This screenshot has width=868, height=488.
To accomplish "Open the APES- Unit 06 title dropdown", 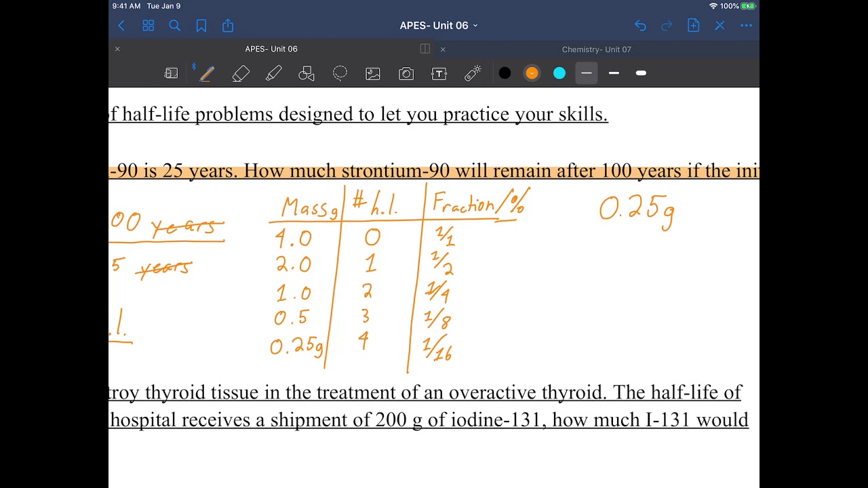I will pyautogui.click(x=439, y=26).
